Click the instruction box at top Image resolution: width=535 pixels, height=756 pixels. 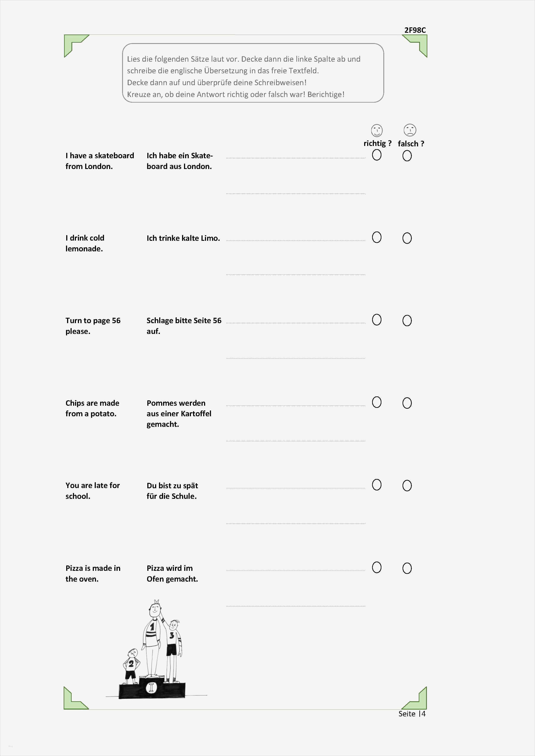coord(253,73)
